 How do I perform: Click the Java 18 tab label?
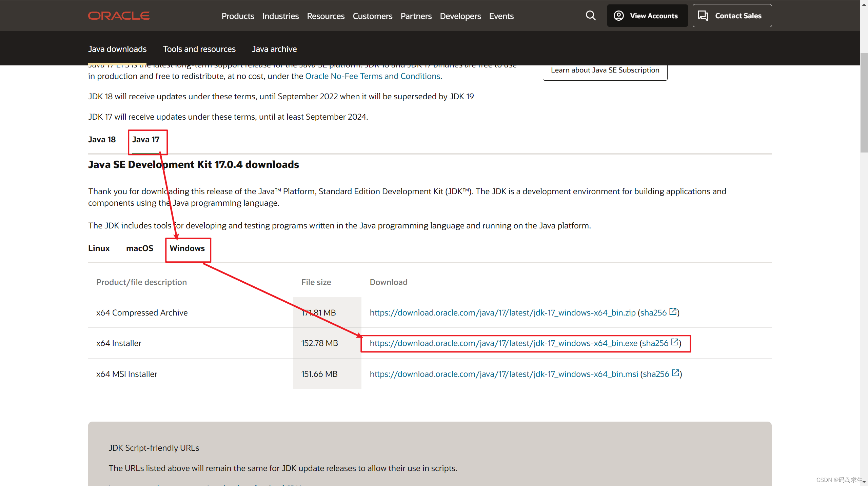pos(102,139)
